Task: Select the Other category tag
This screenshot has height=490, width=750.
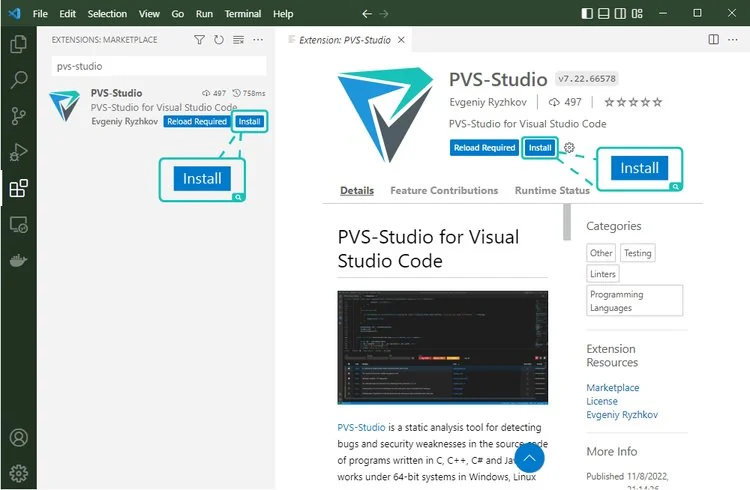Action: tap(601, 253)
